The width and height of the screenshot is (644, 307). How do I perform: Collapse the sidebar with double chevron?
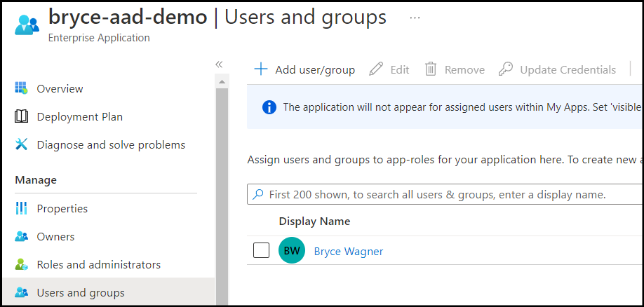click(x=219, y=64)
